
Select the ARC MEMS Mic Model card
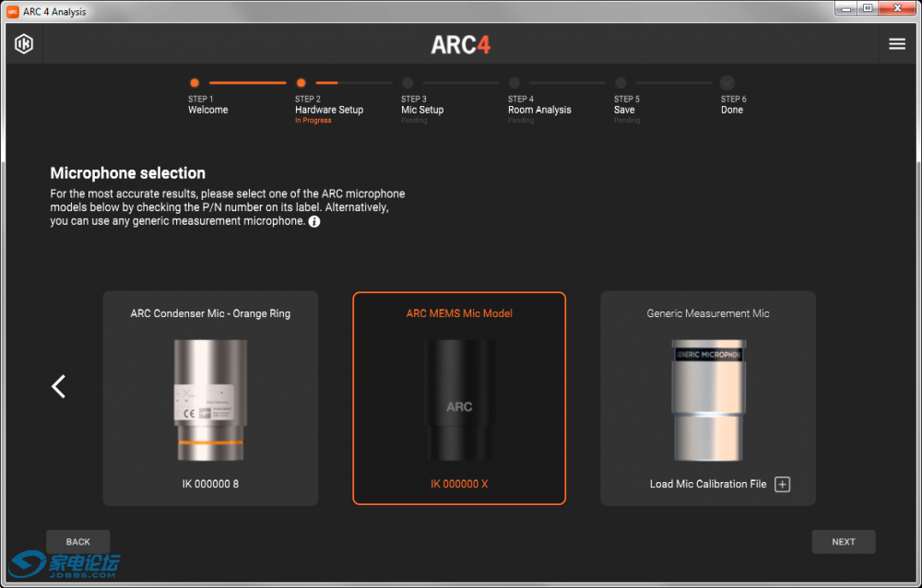point(459,398)
